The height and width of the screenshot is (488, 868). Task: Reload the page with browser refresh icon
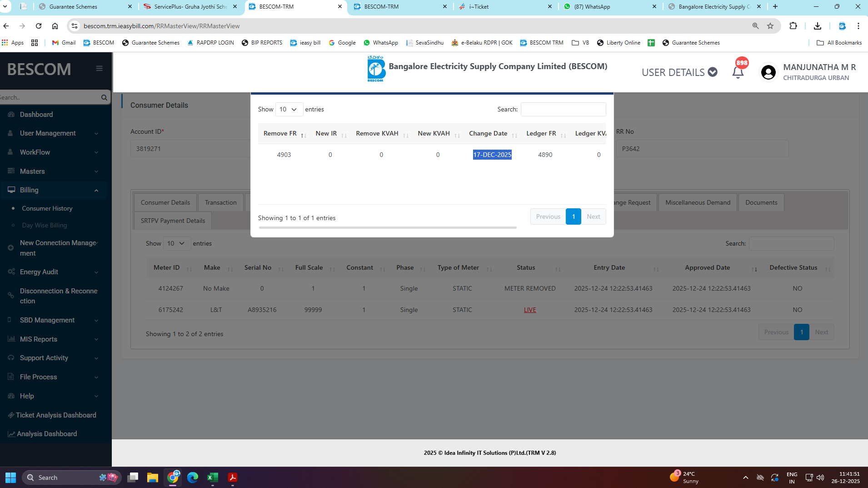tap(39, 26)
